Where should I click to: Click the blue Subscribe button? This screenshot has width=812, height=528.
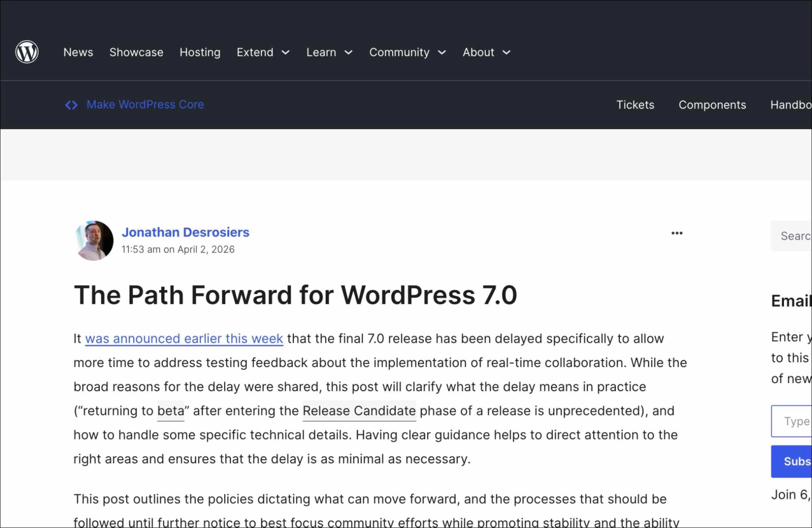click(x=791, y=461)
